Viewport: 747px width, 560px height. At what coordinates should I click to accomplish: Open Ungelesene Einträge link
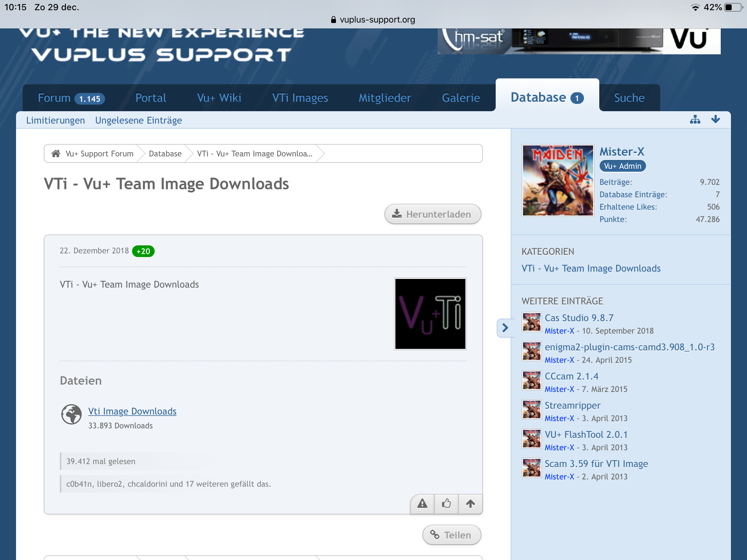[x=139, y=120]
